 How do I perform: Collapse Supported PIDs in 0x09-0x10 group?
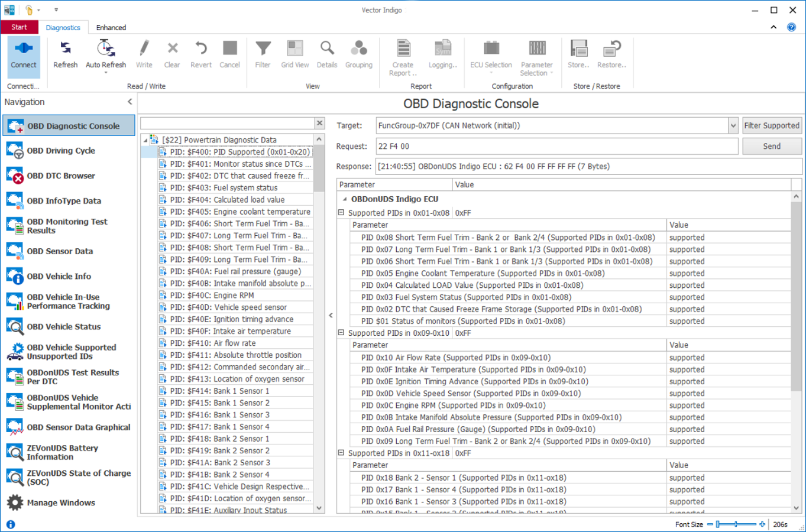point(341,333)
